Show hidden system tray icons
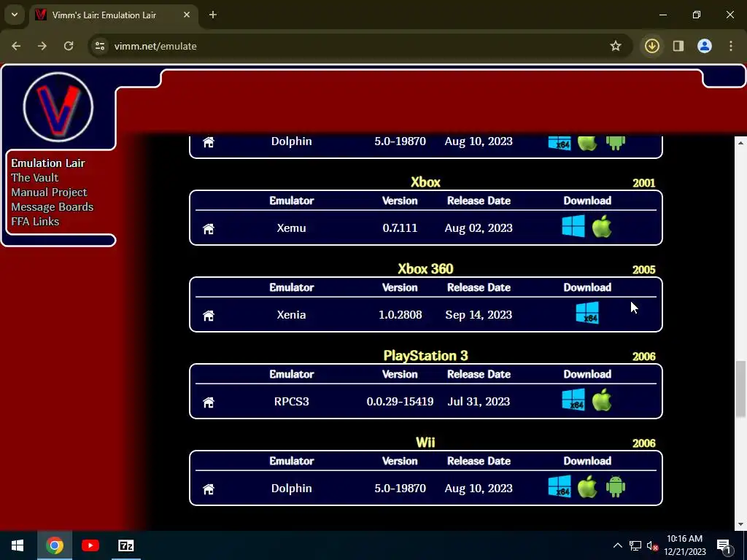Image resolution: width=747 pixels, height=560 pixels. 617,545
